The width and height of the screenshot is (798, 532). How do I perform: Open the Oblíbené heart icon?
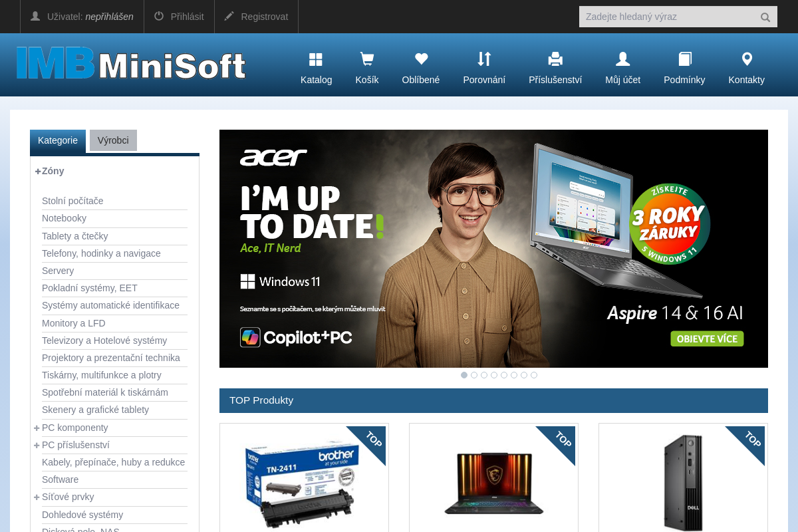420,59
